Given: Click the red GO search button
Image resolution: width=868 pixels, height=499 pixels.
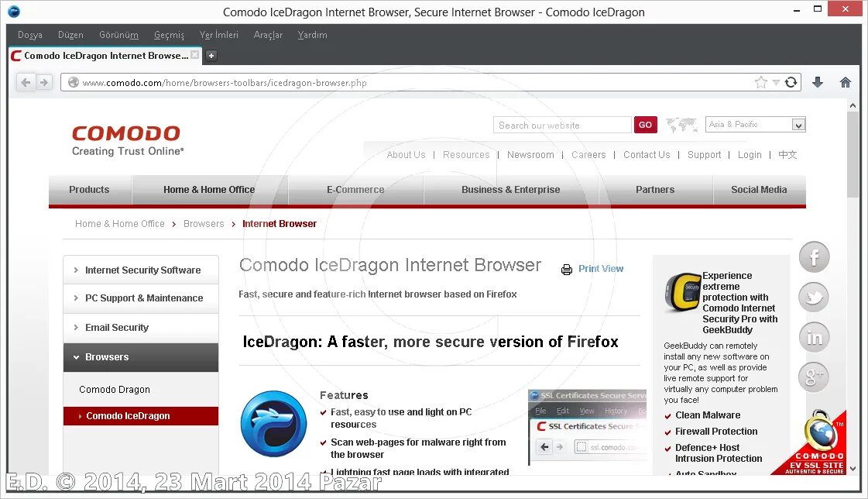Looking at the screenshot, I should tap(646, 125).
